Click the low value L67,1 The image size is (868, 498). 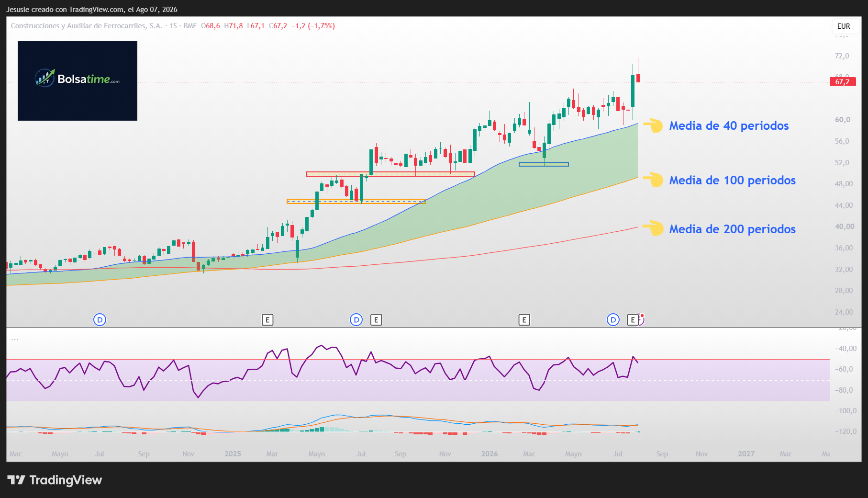[x=256, y=26]
